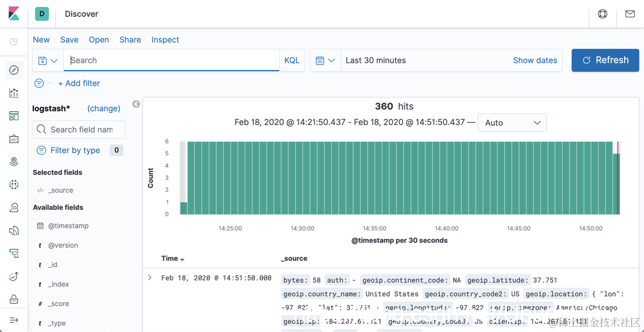Viewport: 644px width, 332px height.
Task: Click Inspect in the top menu
Action: (x=166, y=40)
